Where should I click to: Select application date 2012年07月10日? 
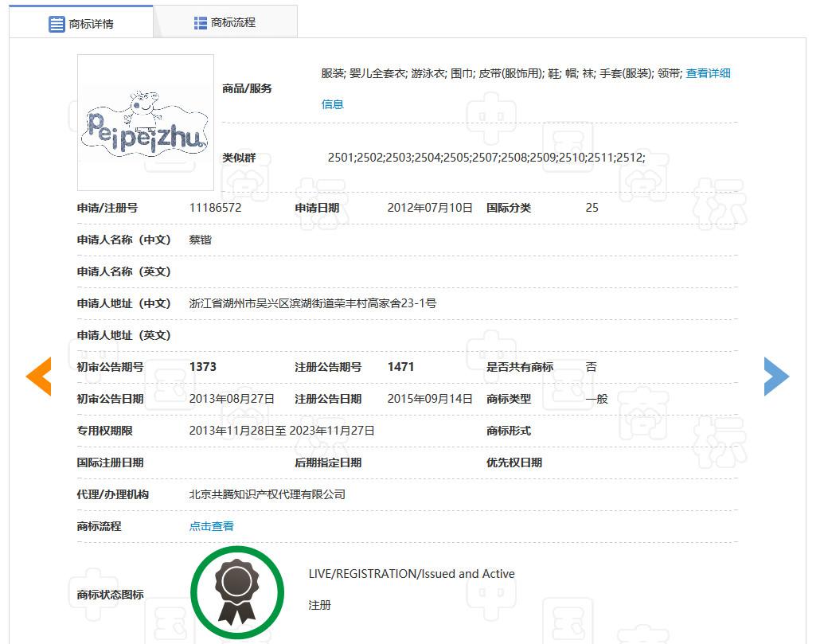[x=430, y=208]
